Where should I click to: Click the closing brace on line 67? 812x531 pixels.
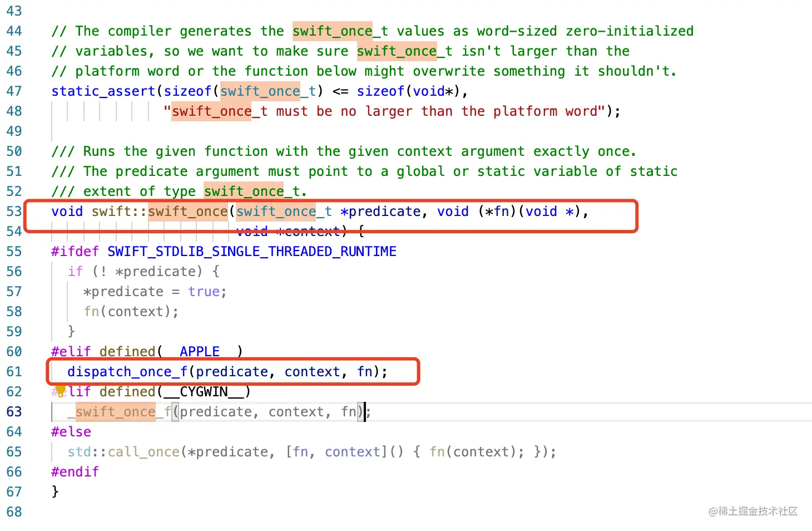tap(55, 491)
